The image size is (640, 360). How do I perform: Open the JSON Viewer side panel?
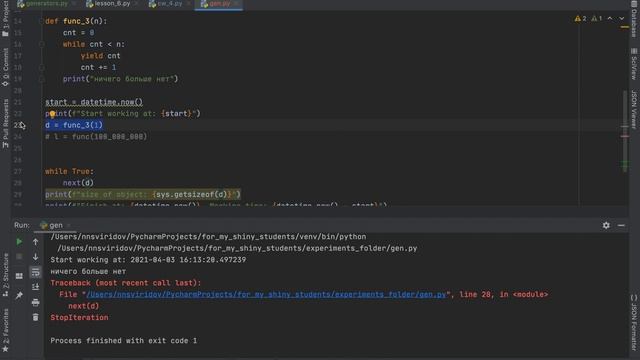pyautogui.click(x=634, y=109)
